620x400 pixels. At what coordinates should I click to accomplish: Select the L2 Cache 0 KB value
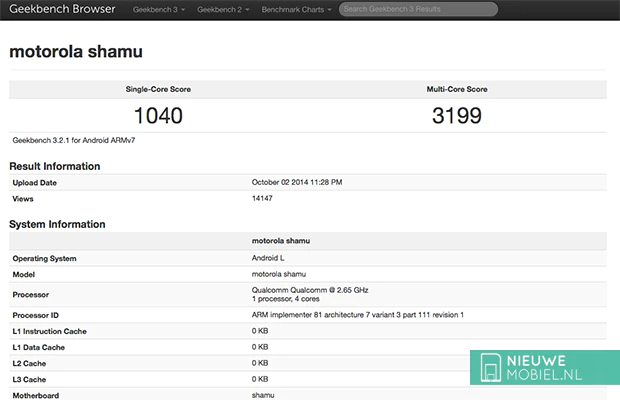tap(260, 363)
